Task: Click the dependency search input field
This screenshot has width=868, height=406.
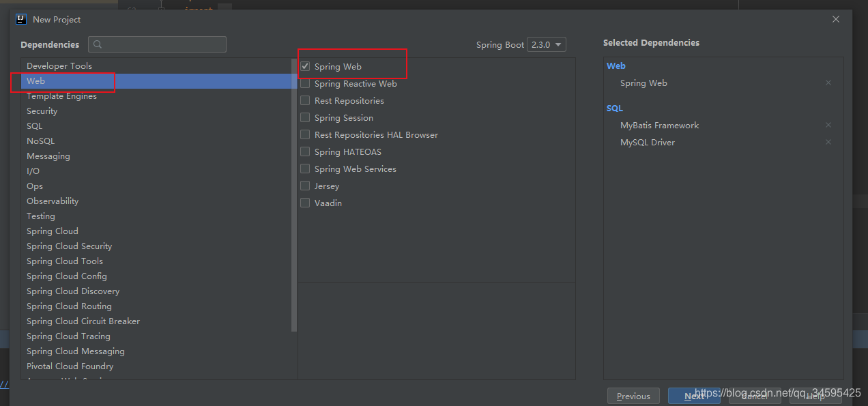Action: [158, 44]
